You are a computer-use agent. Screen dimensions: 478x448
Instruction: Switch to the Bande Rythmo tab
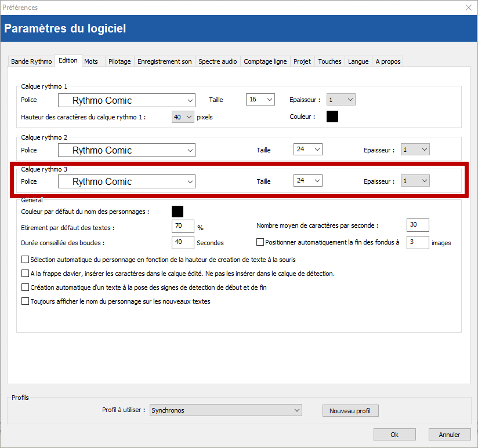(31, 61)
